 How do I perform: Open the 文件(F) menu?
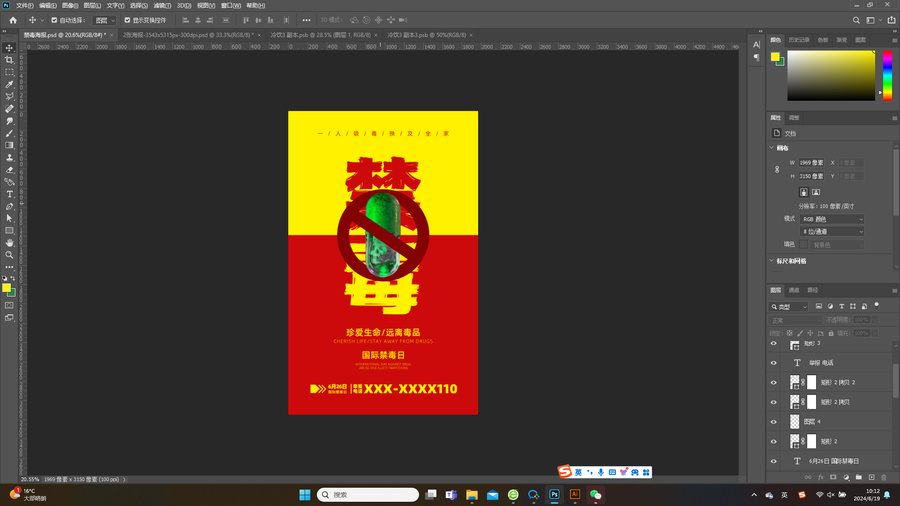(x=25, y=5)
